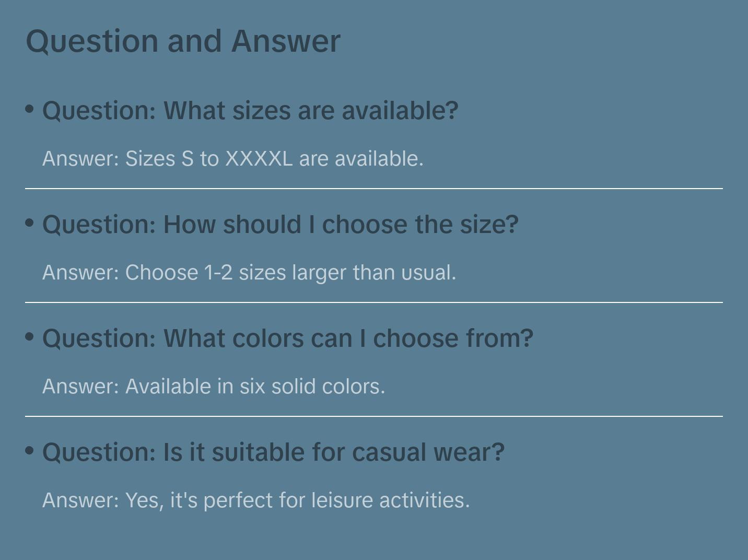Select "Is it suitable for casual wear?" question
748x560 pixels.
273,452
